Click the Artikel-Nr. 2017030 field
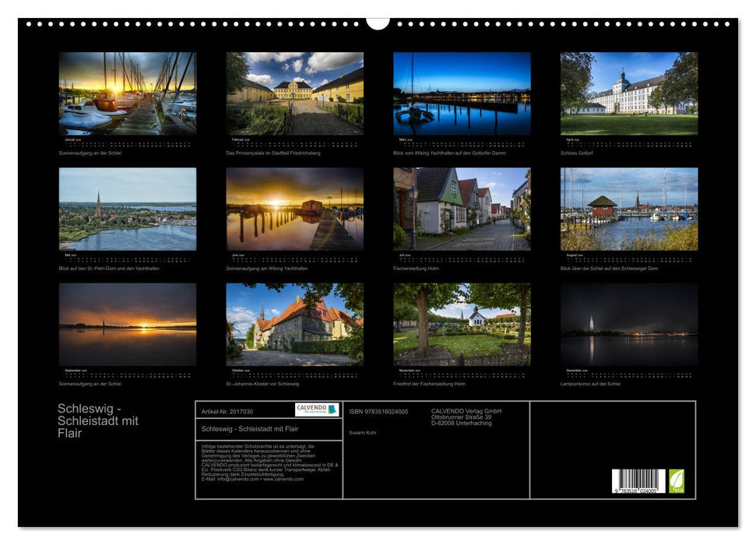 click(227, 411)
